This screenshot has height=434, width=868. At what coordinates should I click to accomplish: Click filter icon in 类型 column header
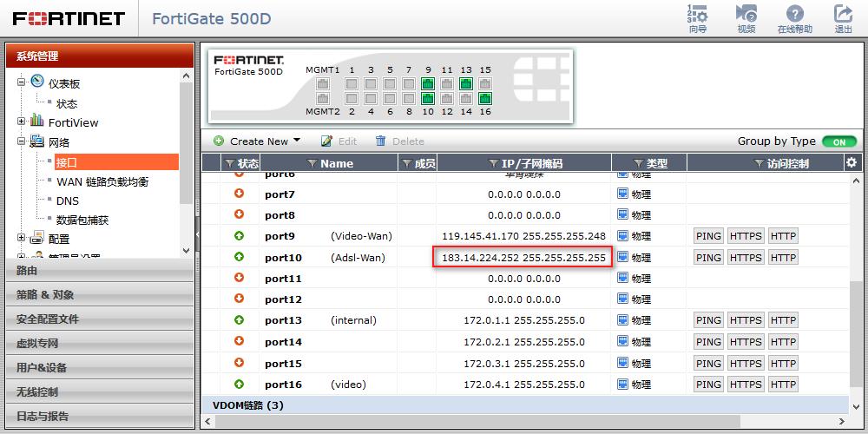[638, 163]
